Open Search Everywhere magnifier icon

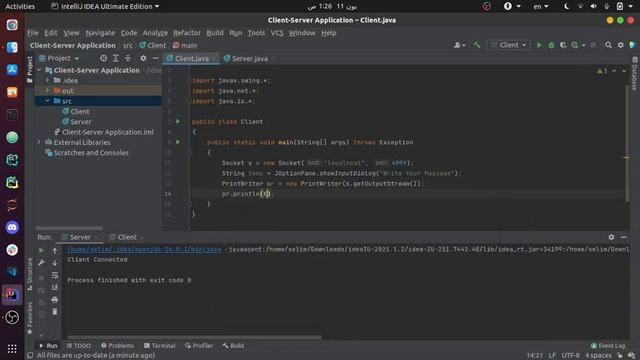point(608,45)
